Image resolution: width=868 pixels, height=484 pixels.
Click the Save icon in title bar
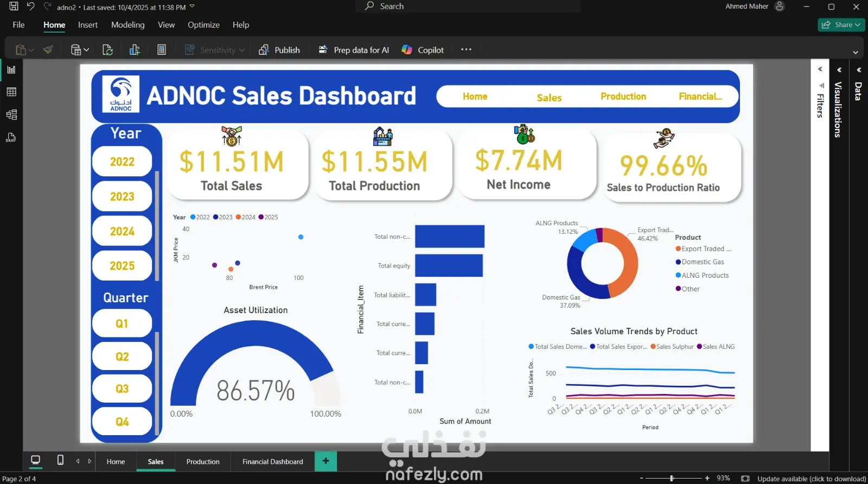(14, 7)
